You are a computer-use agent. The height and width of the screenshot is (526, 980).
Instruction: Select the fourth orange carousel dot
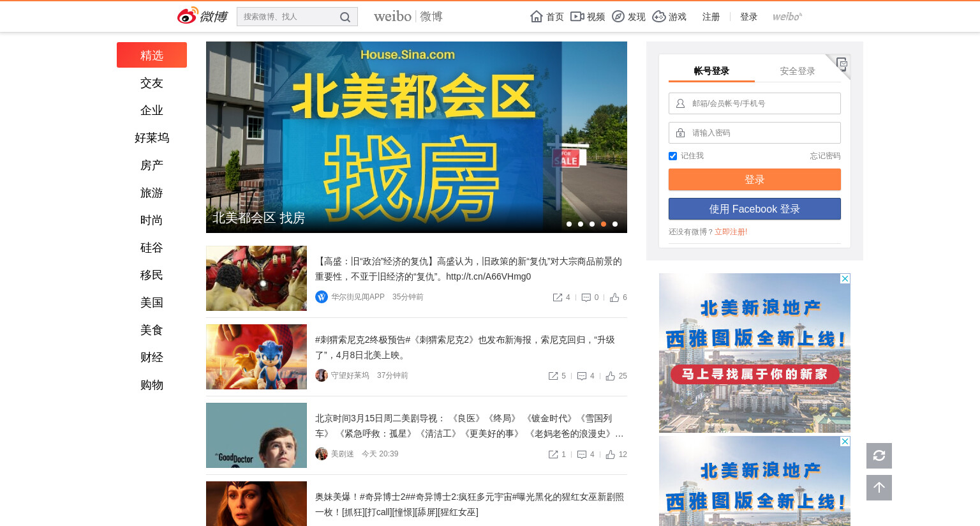[604, 224]
